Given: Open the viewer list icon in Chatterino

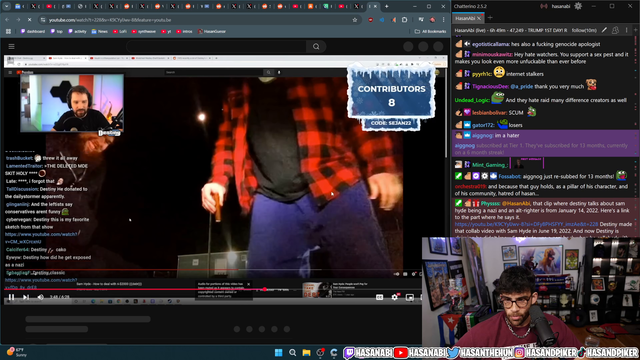Looking at the screenshot, I should [x=616, y=30].
